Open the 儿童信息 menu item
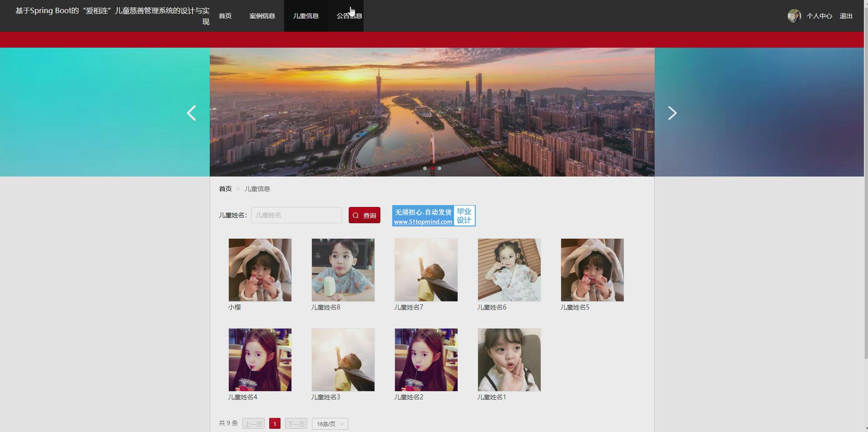The width and height of the screenshot is (868, 432). click(306, 16)
